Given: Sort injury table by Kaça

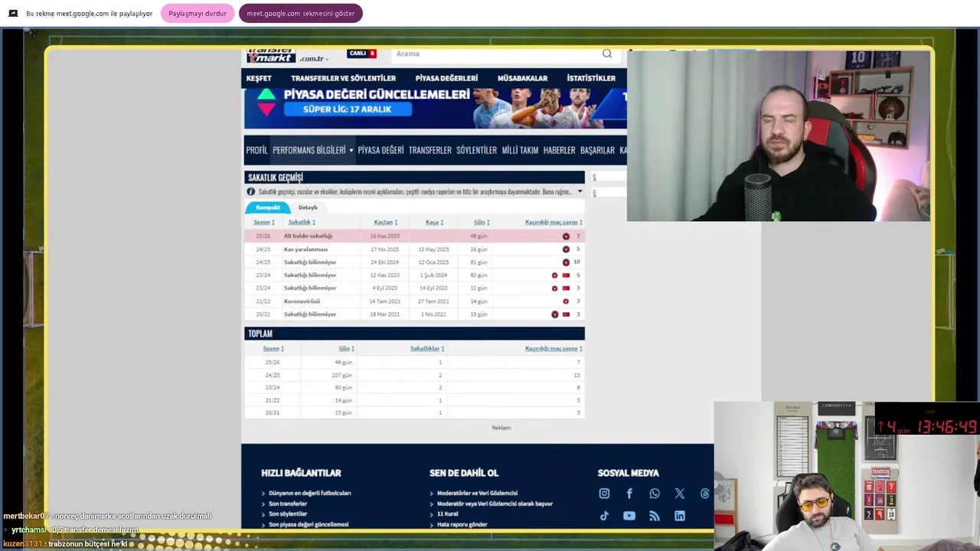Looking at the screenshot, I should pos(435,222).
